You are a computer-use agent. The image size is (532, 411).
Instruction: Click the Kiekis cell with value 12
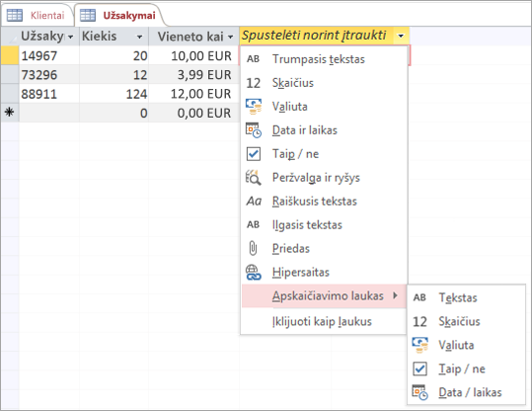[x=114, y=75]
